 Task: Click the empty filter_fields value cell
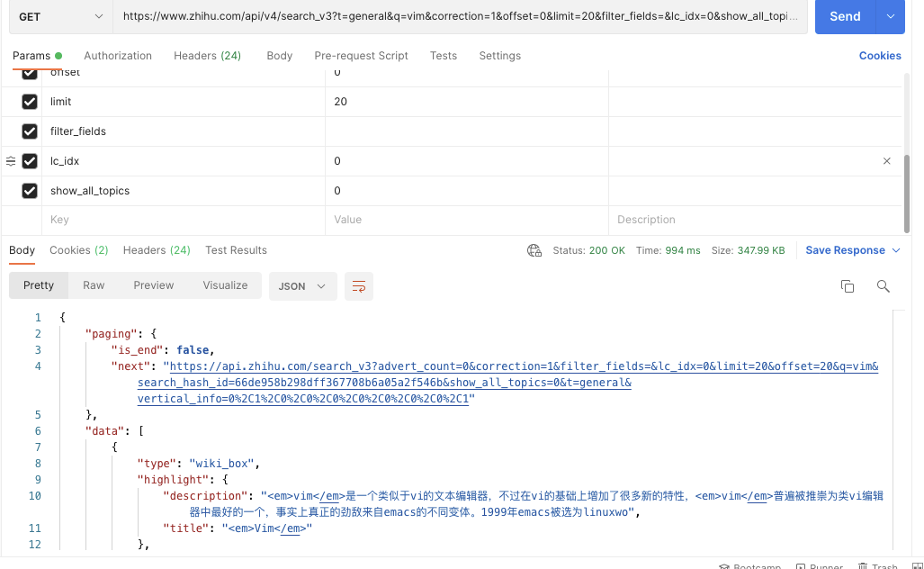(x=467, y=131)
